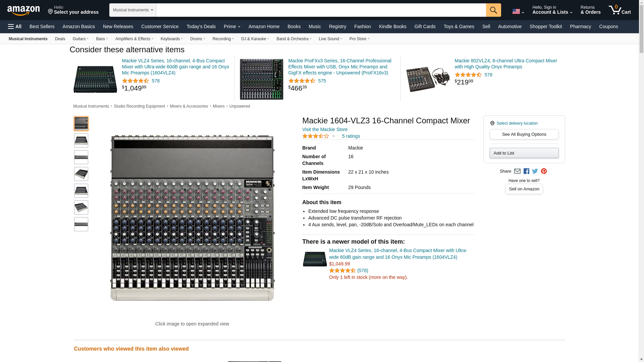Image resolution: width=644 pixels, height=362 pixels.
Task: Click See All Buying Options
Action: point(524,134)
